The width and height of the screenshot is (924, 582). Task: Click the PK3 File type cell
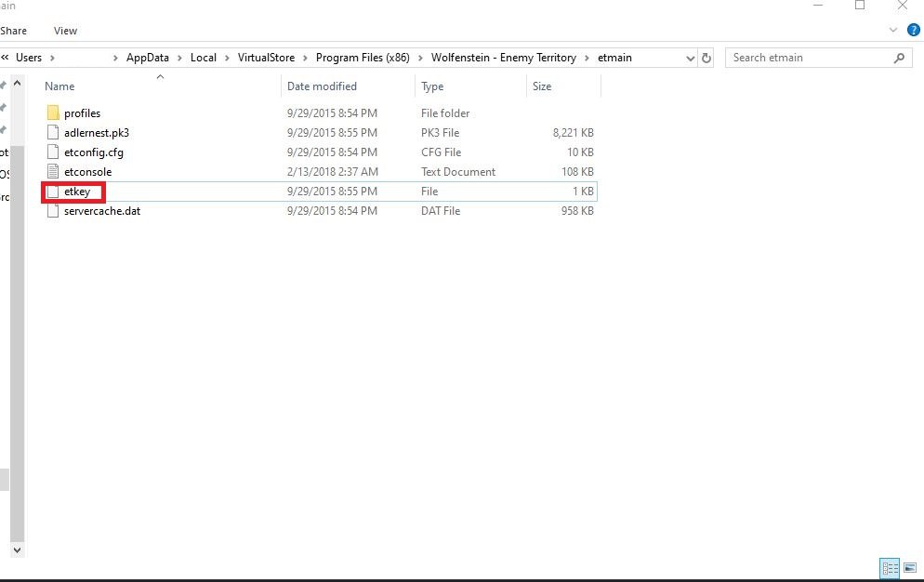click(x=440, y=133)
